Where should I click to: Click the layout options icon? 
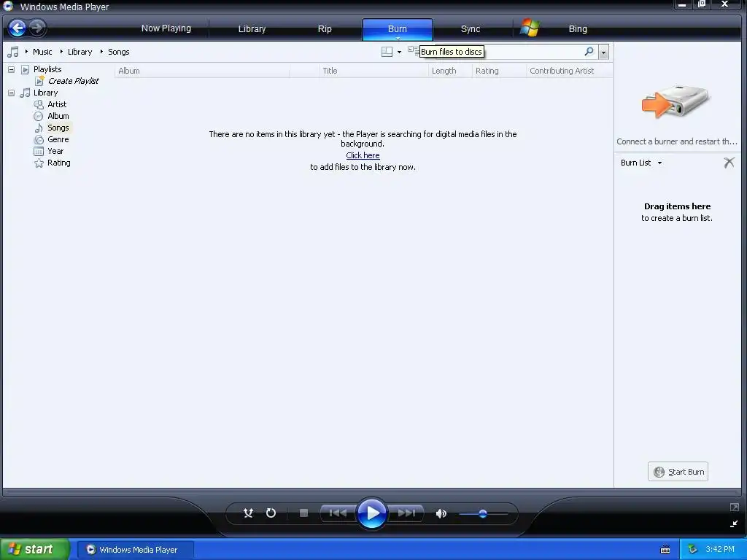pyautogui.click(x=387, y=52)
